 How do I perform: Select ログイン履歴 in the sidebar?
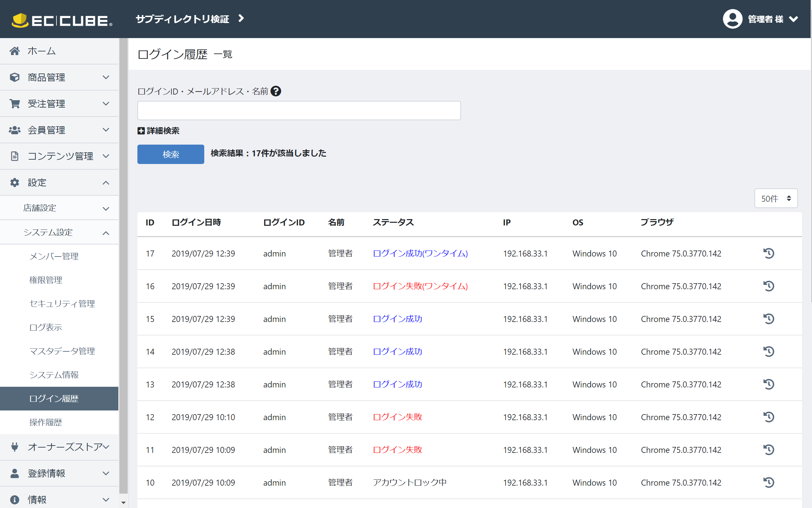[x=59, y=398]
